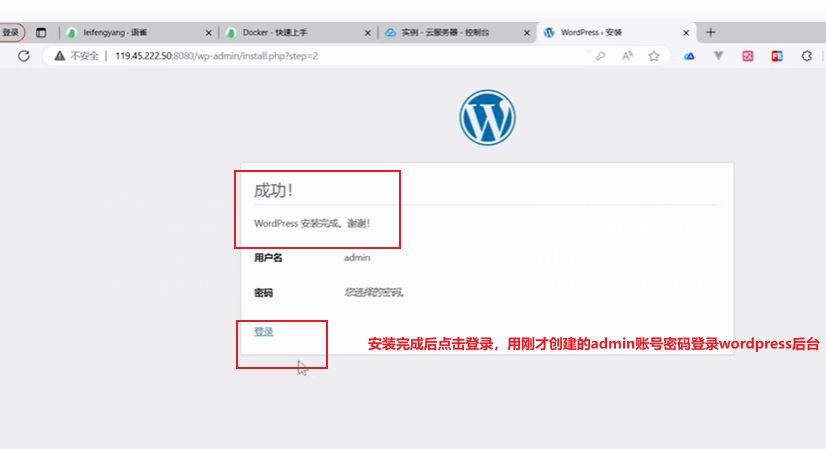Image resolution: width=826 pixels, height=449 pixels.
Task: Click the 您选择的密码 text
Action: click(374, 292)
